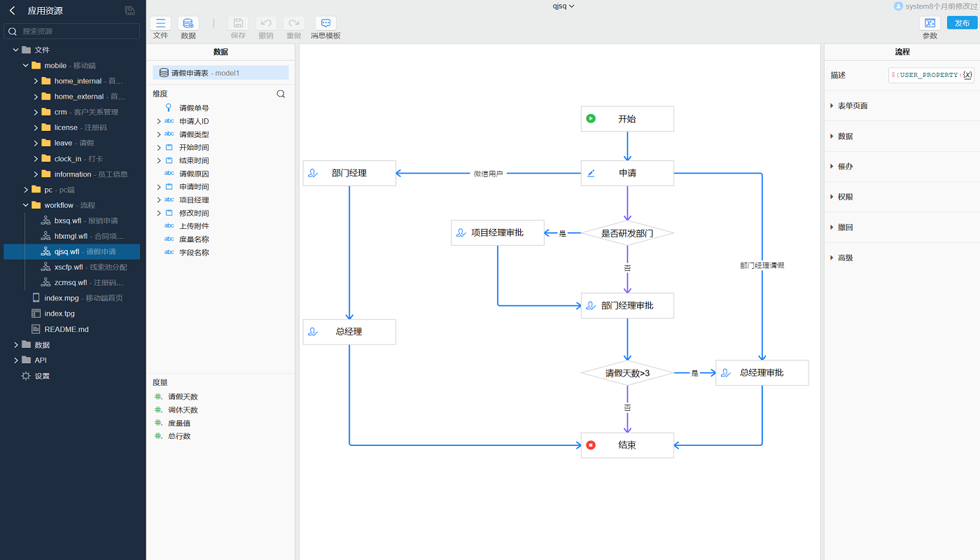Image resolution: width=980 pixels, height=560 pixels.
Task: Click the back arrow beside 应用资源
Action: pyautogui.click(x=12, y=10)
